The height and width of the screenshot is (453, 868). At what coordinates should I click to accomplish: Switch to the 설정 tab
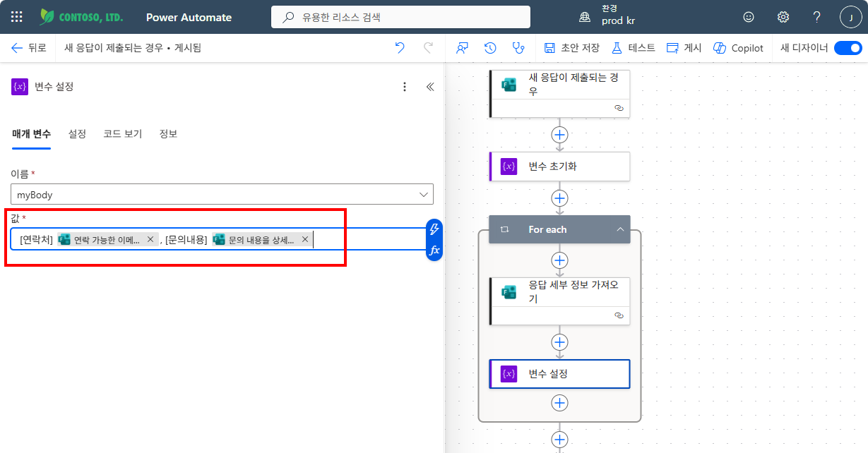77,133
